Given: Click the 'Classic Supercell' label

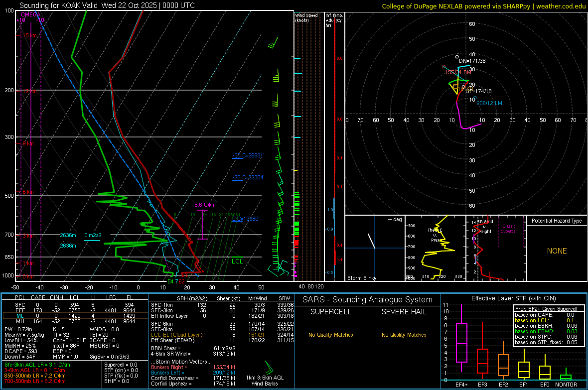Looking at the screenshot, I should point(509,229).
